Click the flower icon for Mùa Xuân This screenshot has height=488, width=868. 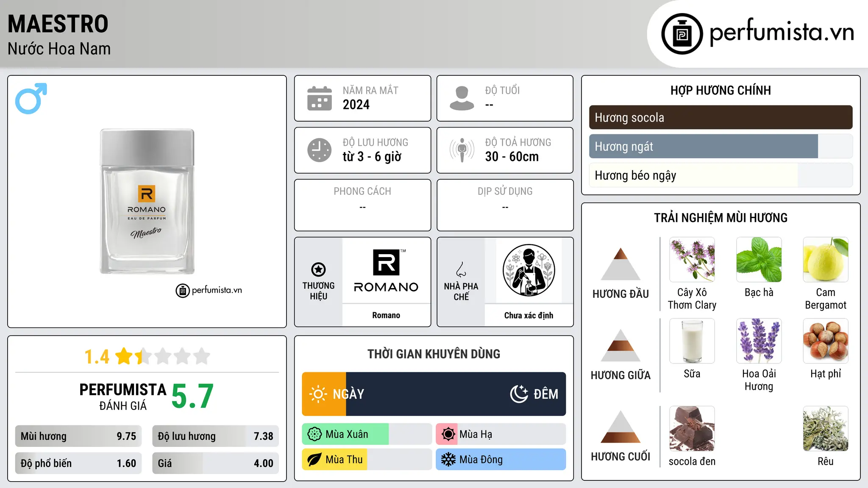point(314,434)
